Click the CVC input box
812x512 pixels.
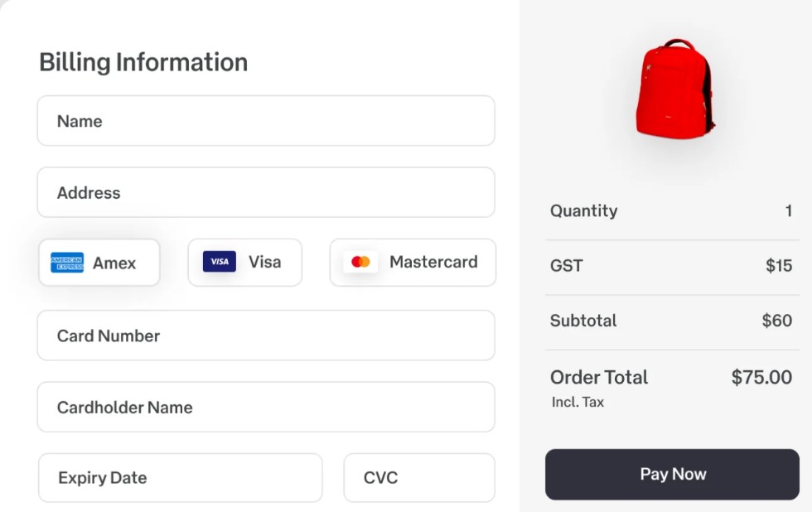click(419, 477)
